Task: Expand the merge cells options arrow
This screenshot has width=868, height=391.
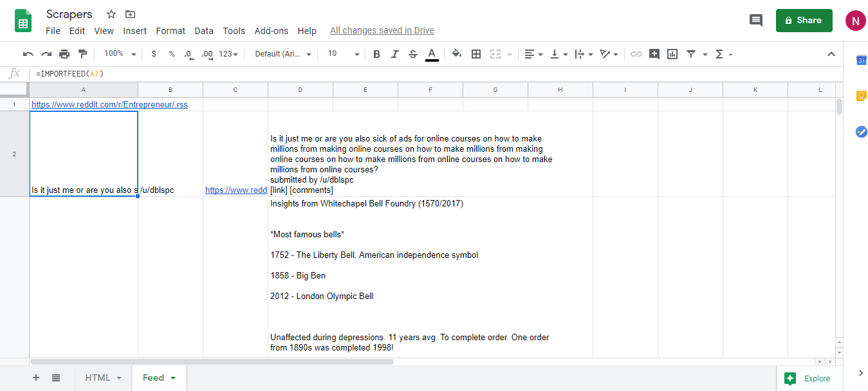Action: tap(510, 55)
